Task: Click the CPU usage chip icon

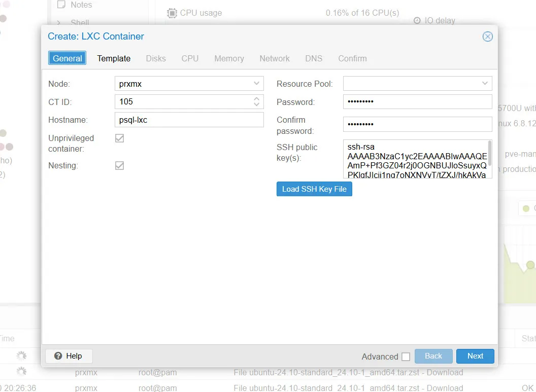Action: coord(172,13)
